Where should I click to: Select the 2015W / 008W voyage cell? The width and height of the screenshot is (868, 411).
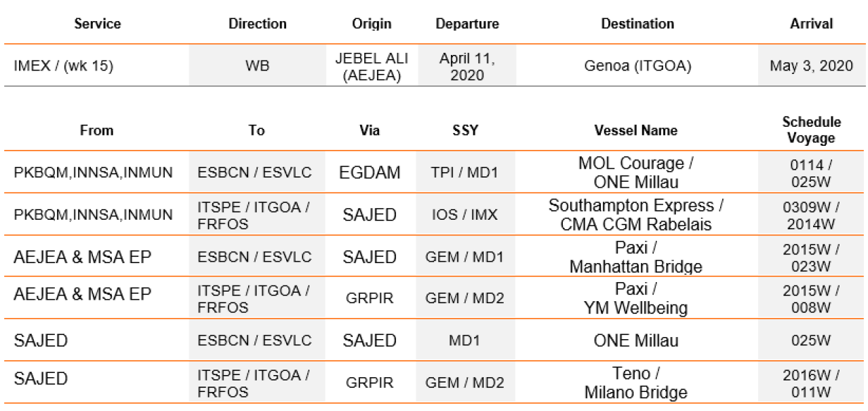point(811,299)
